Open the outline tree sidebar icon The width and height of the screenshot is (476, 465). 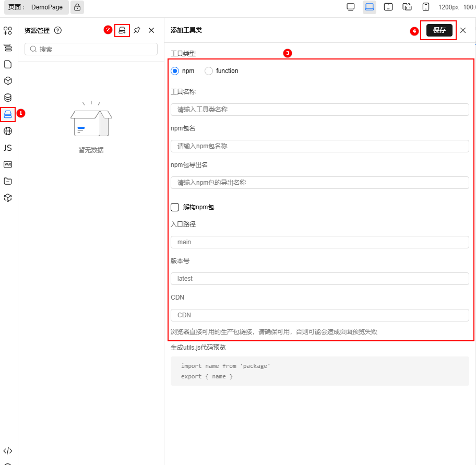click(8, 47)
